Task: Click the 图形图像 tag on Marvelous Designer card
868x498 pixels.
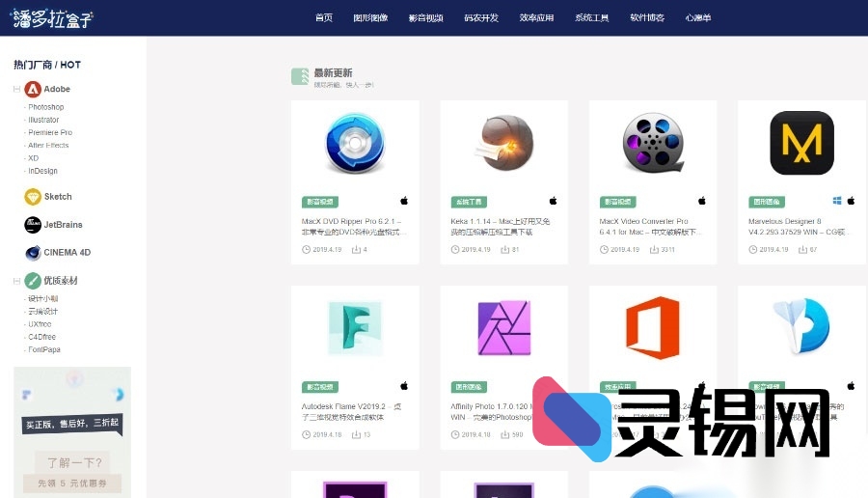Action: (767, 202)
